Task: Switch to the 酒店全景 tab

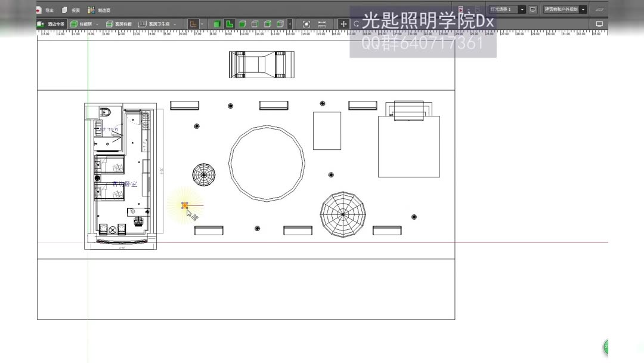Action: pyautogui.click(x=51, y=24)
